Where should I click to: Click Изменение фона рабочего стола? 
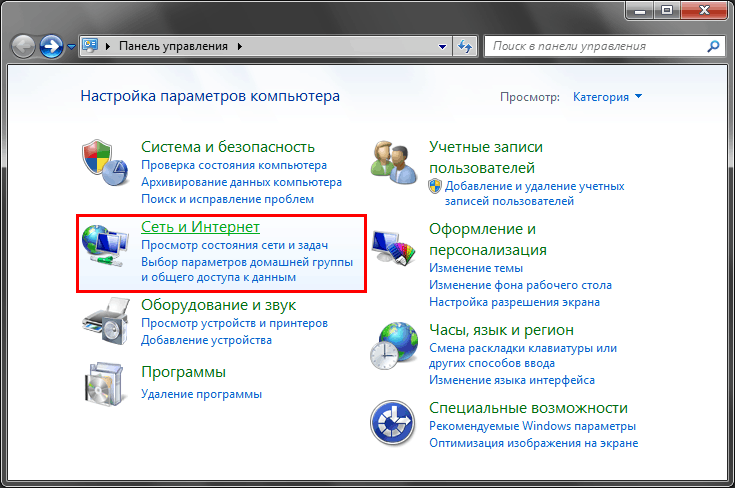520,285
